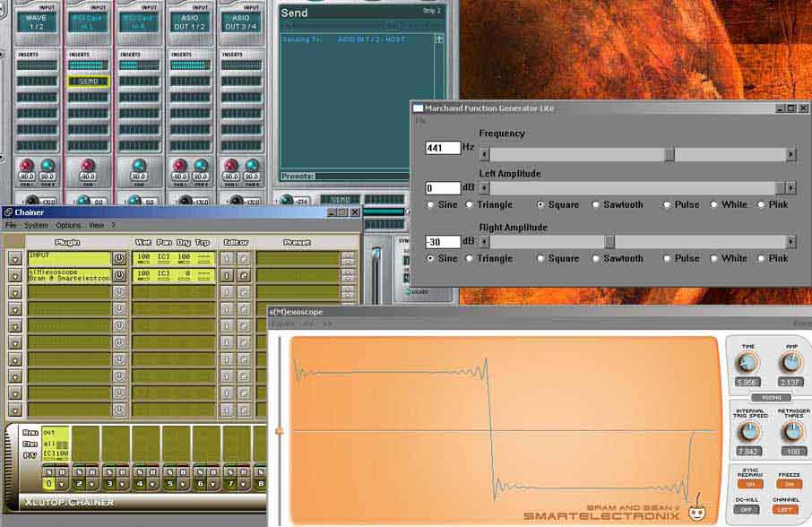812x527 pixels.
Task: Select Square waveform for left channel
Action: click(540, 204)
